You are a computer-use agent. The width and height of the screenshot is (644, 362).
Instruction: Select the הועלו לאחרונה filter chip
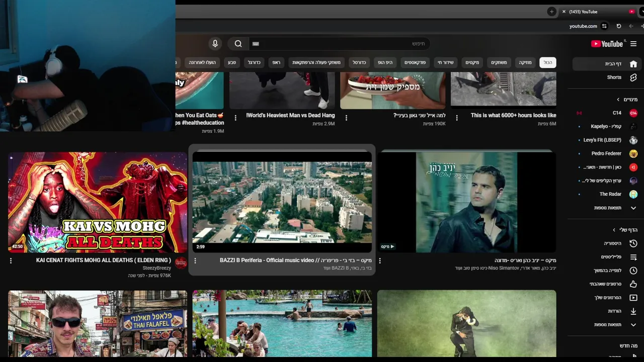(x=202, y=62)
